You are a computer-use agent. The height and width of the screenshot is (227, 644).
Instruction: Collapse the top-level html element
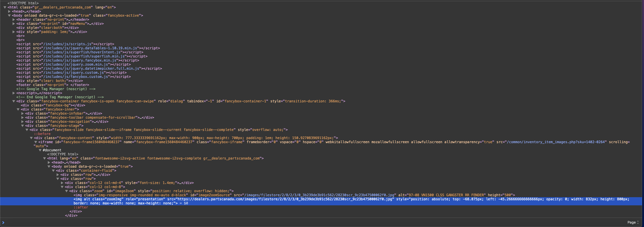click(5, 7)
